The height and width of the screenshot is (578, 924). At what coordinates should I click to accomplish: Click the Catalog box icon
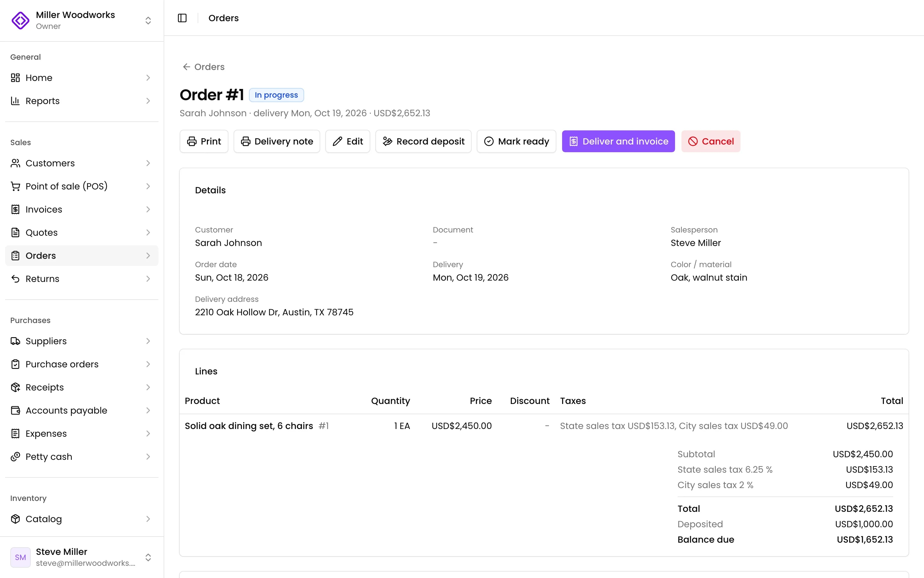15,519
